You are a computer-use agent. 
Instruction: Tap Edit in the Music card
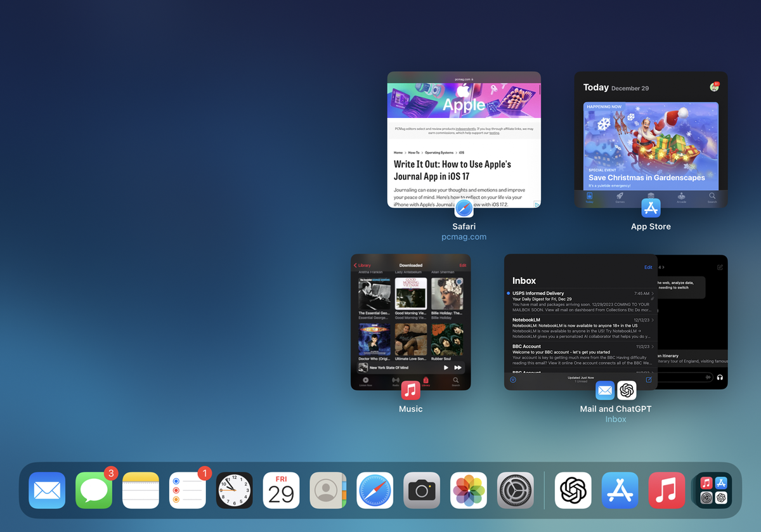(x=463, y=265)
